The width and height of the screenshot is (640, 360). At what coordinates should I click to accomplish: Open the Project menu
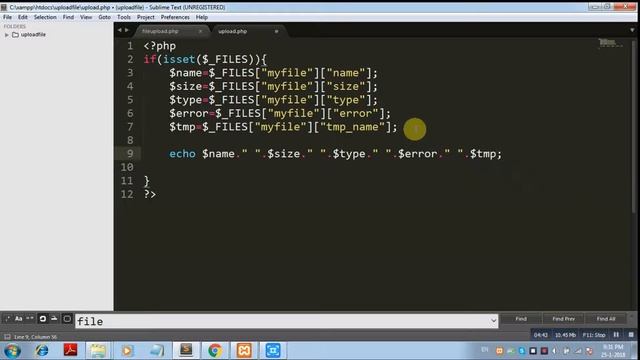(x=146, y=17)
